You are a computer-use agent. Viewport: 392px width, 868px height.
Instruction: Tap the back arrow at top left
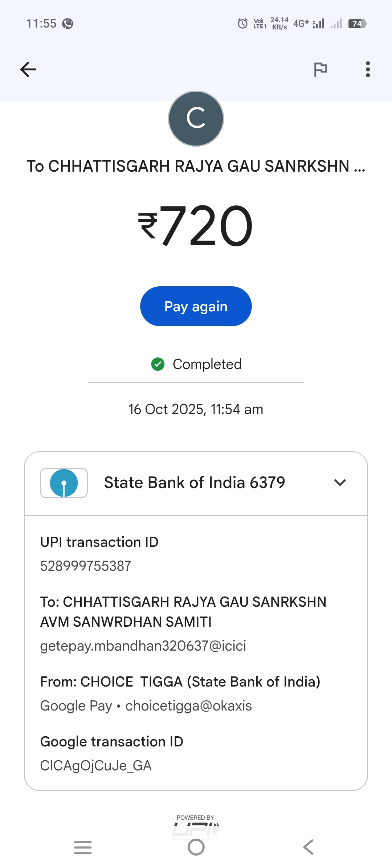point(28,69)
